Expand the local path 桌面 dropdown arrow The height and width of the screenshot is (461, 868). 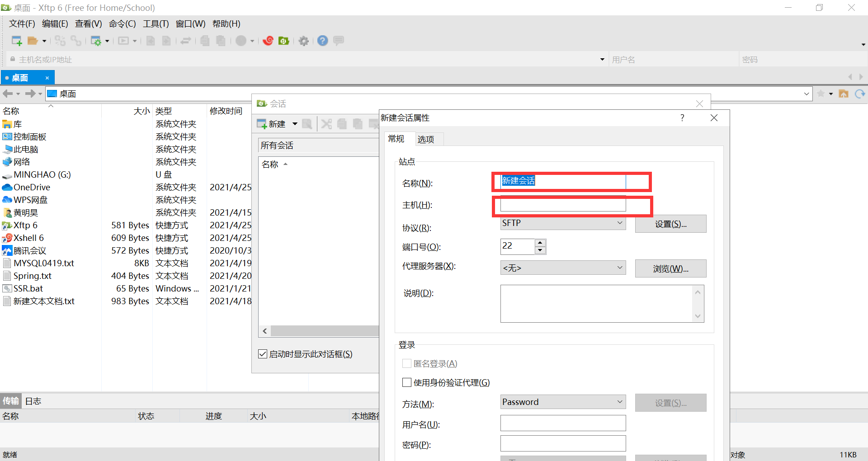pos(807,94)
